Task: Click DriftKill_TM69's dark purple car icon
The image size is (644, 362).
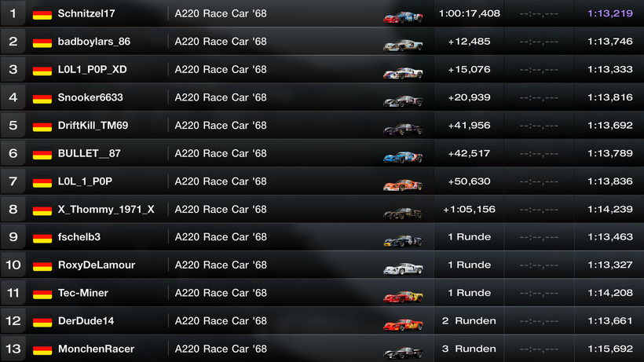Action: tap(403, 129)
